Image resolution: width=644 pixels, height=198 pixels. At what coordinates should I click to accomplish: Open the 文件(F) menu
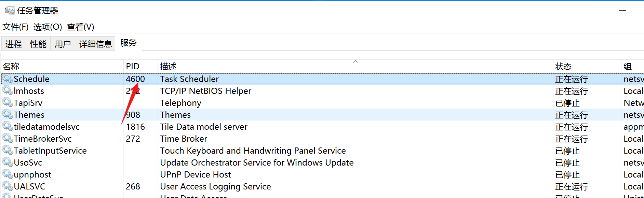(x=15, y=27)
